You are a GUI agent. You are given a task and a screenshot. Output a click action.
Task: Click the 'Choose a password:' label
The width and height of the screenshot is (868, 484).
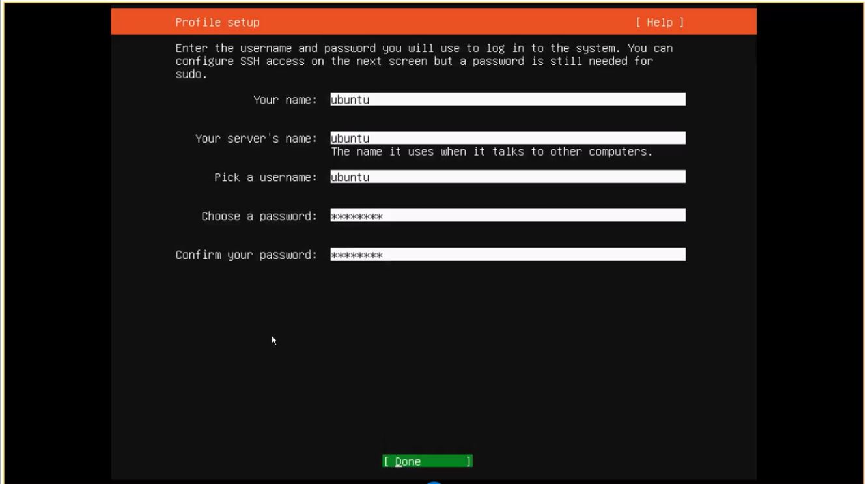pyautogui.click(x=259, y=216)
